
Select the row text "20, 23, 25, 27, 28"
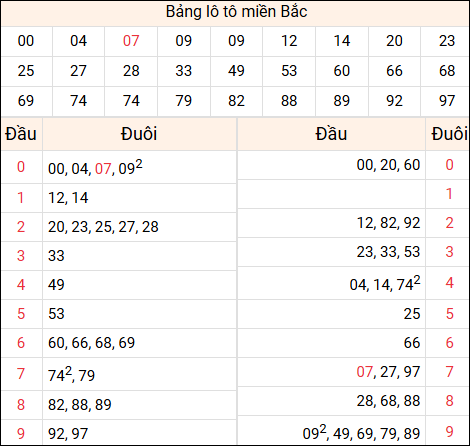point(103,227)
